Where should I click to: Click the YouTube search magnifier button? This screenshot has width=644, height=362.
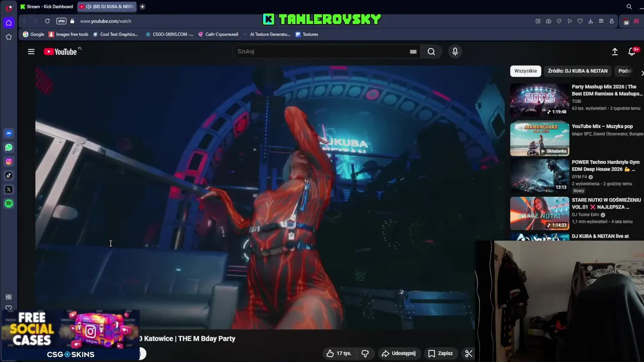tap(431, 51)
